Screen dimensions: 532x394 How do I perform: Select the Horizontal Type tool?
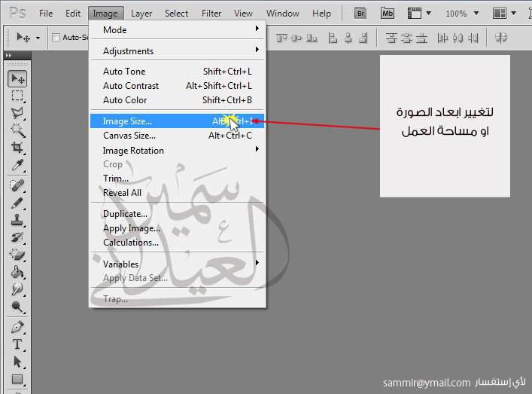(17, 344)
